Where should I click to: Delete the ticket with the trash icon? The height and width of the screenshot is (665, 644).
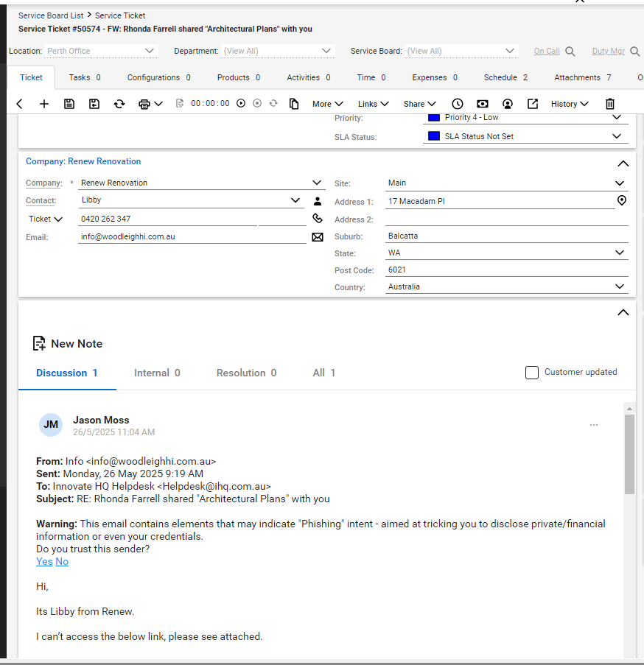[610, 104]
